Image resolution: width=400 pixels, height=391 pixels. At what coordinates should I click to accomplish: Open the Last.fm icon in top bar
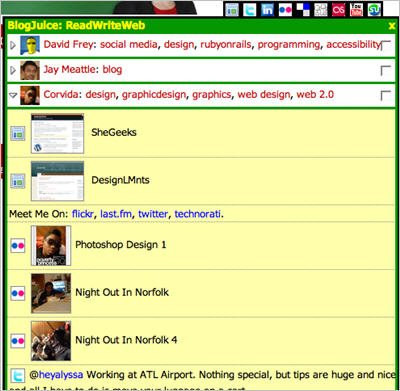coord(338,10)
